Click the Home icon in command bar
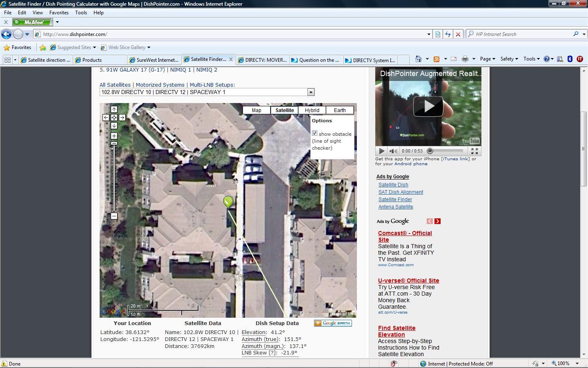 418,59
